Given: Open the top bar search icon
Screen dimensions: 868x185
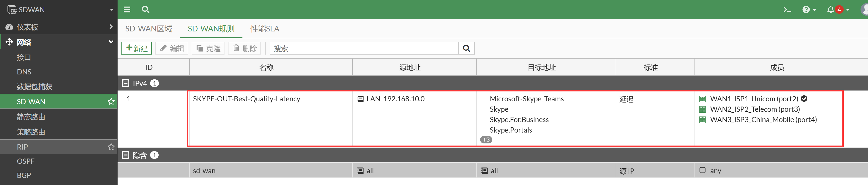Looking at the screenshot, I should (146, 9).
